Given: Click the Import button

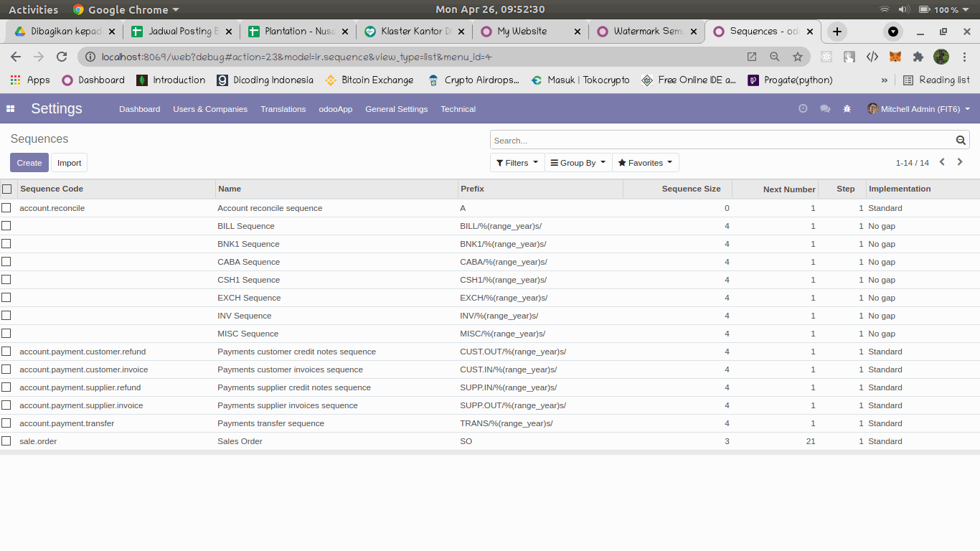Looking at the screenshot, I should (69, 163).
